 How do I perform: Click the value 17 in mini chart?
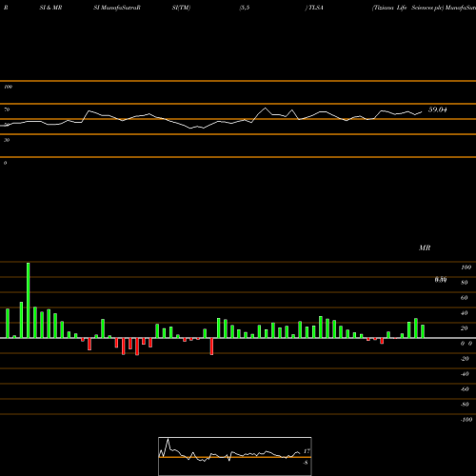pyautogui.click(x=307, y=451)
